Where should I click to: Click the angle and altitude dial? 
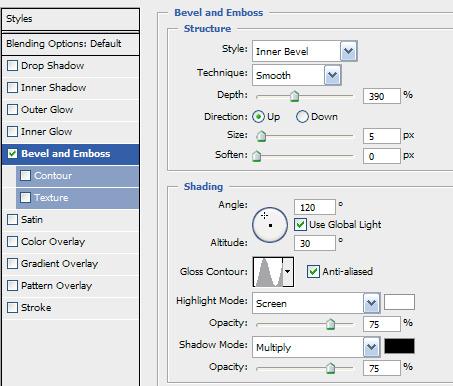tap(270, 225)
